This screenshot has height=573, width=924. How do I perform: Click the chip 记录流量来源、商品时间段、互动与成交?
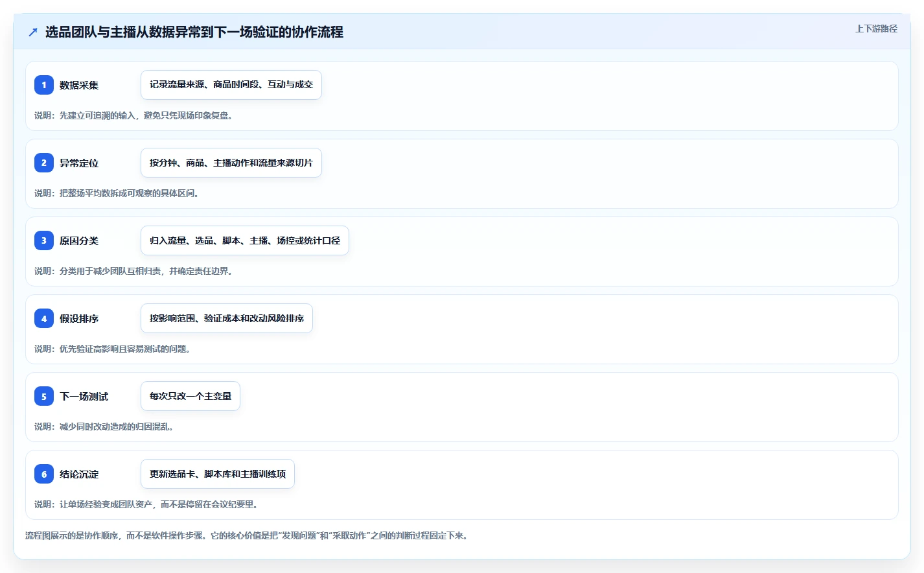231,85
